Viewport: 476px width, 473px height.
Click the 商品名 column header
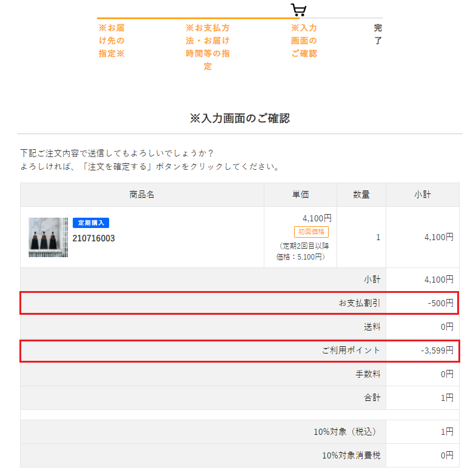tap(142, 195)
